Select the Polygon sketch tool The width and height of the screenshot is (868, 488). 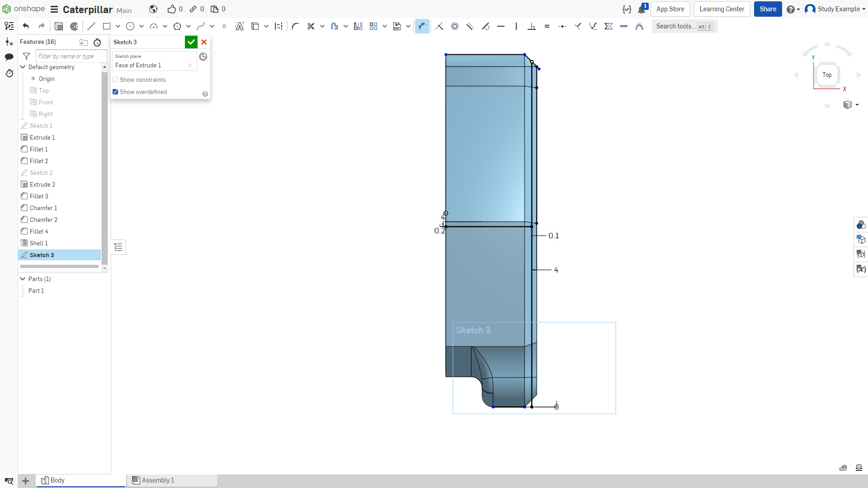pos(177,26)
